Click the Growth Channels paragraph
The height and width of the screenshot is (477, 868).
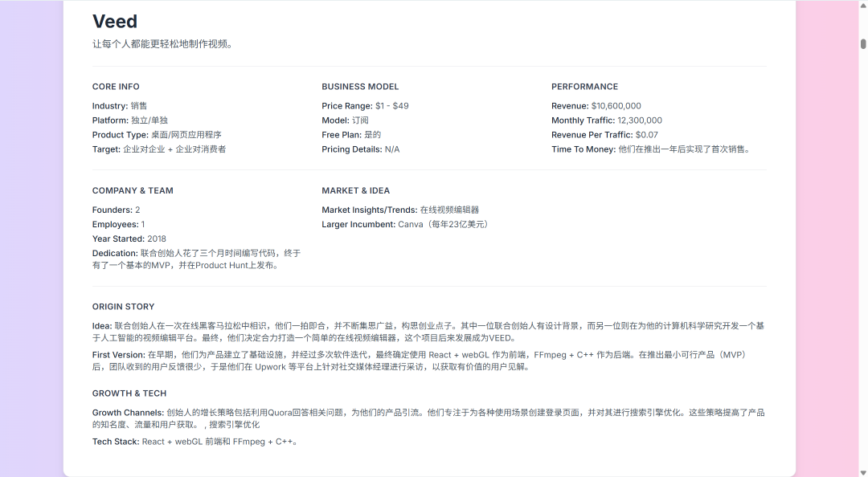click(x=428, y=418)
